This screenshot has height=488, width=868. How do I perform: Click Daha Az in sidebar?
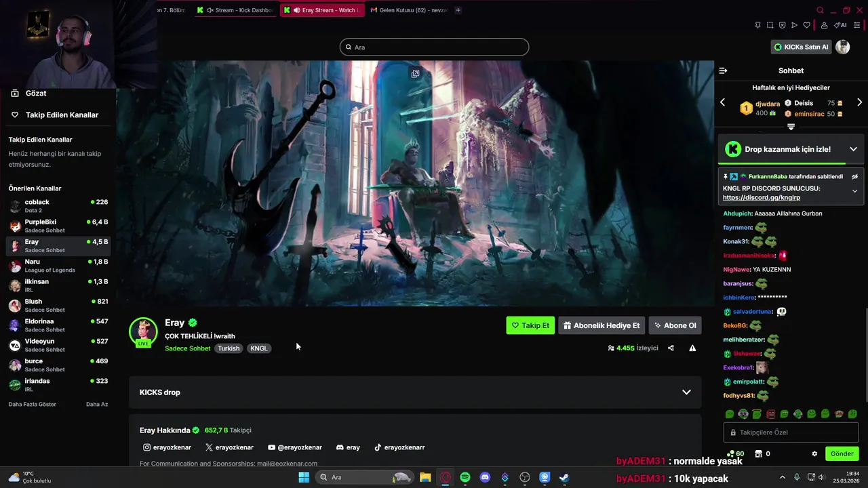click(x=97, y=404)
